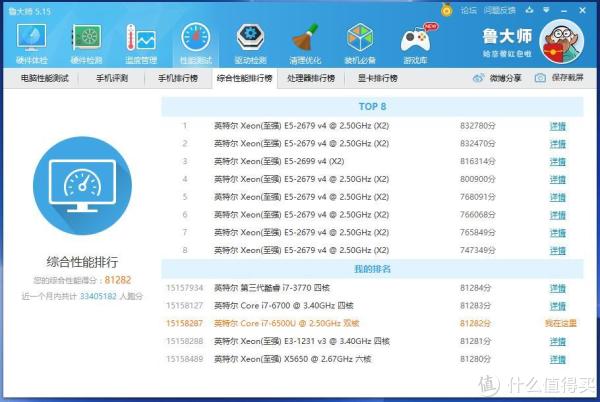The height and width of the screenshot is (402, 600).
Task: Open 详情 for rank 4 score 800900
Action: [x=558, y=179]
